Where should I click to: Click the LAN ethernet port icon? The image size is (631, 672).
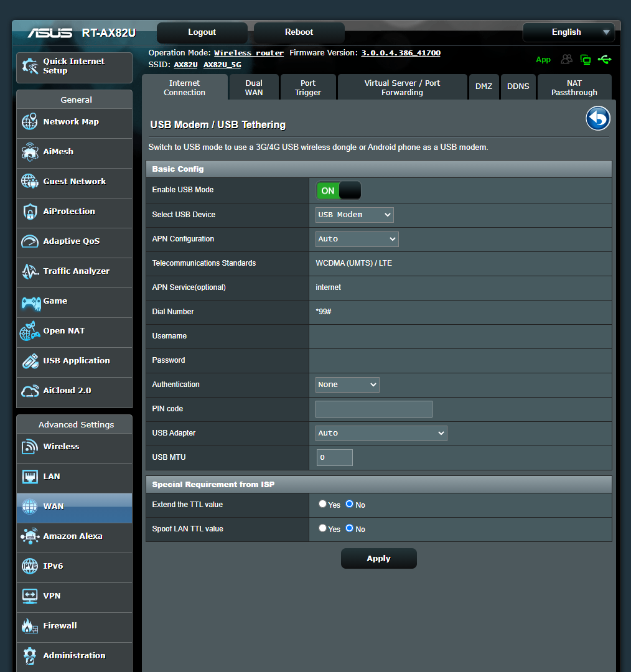point(30,477)
